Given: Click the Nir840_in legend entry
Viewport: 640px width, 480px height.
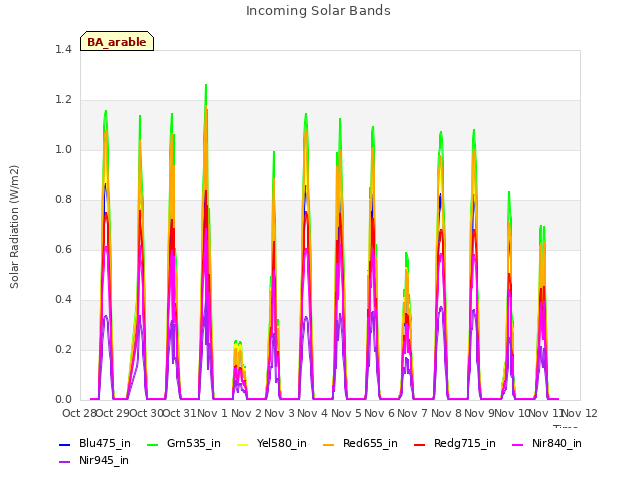Looking at the screenshot, I should 547,443.
